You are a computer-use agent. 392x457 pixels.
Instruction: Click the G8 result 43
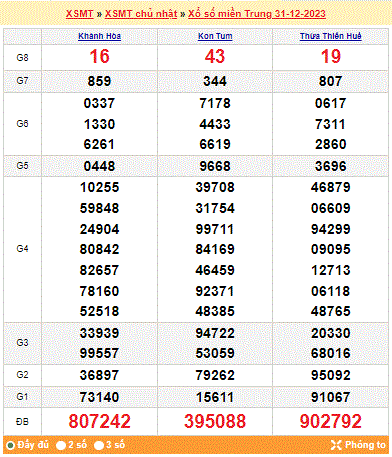(x=215, y=56)
